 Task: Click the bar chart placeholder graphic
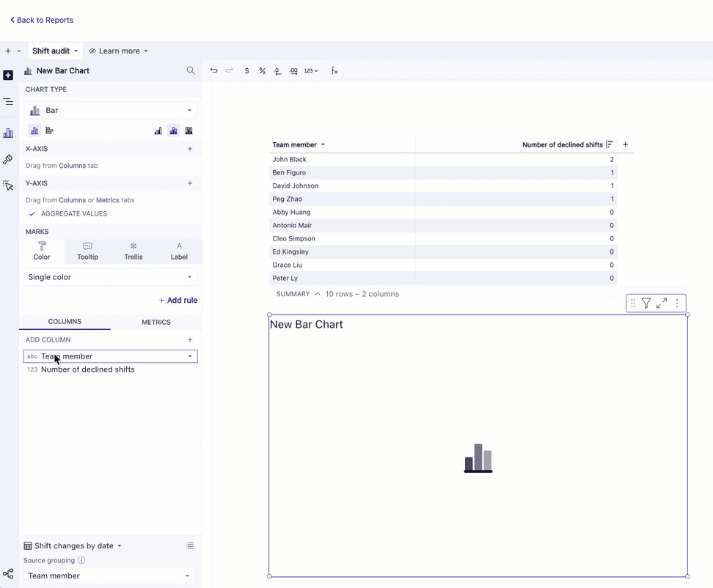point(478,458)
